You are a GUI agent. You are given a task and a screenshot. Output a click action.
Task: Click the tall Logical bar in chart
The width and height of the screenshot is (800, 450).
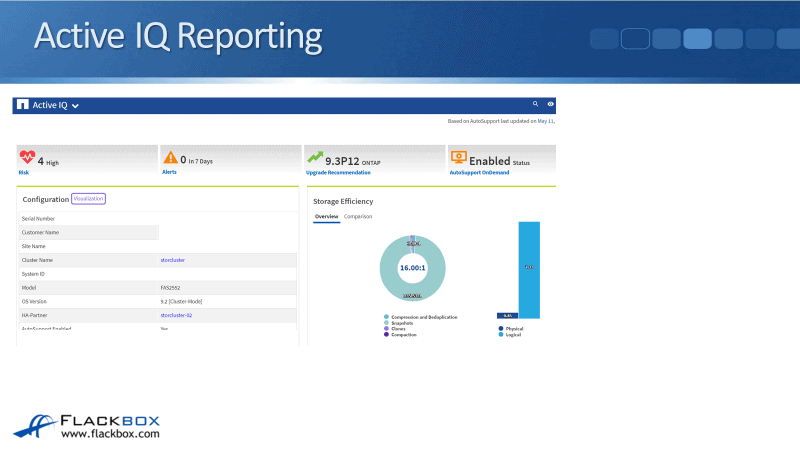tap(529, 268)
